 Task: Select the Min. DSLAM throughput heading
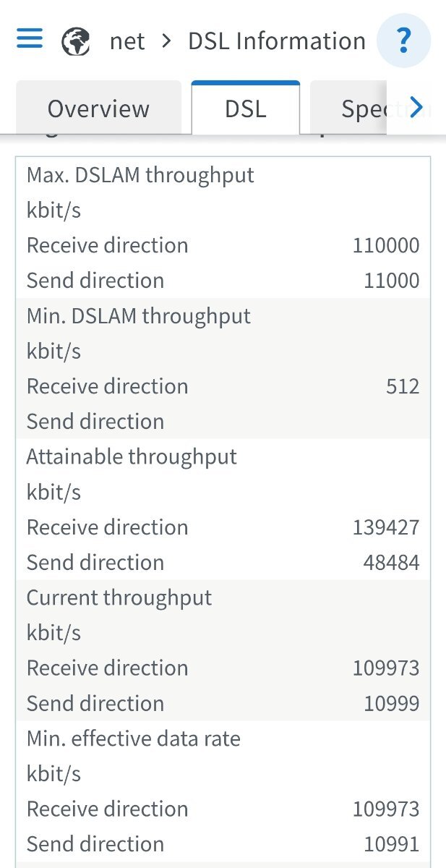(139, 316)
